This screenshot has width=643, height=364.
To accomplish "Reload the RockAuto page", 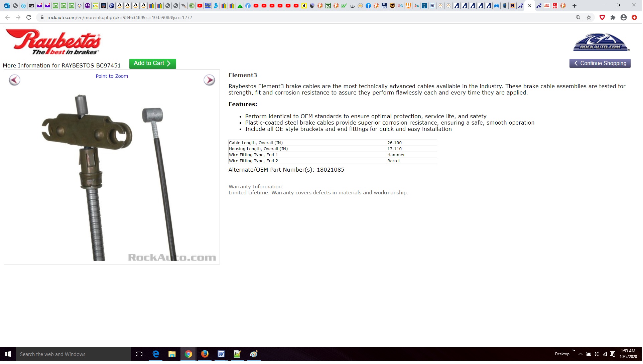I will click(29, 17).
